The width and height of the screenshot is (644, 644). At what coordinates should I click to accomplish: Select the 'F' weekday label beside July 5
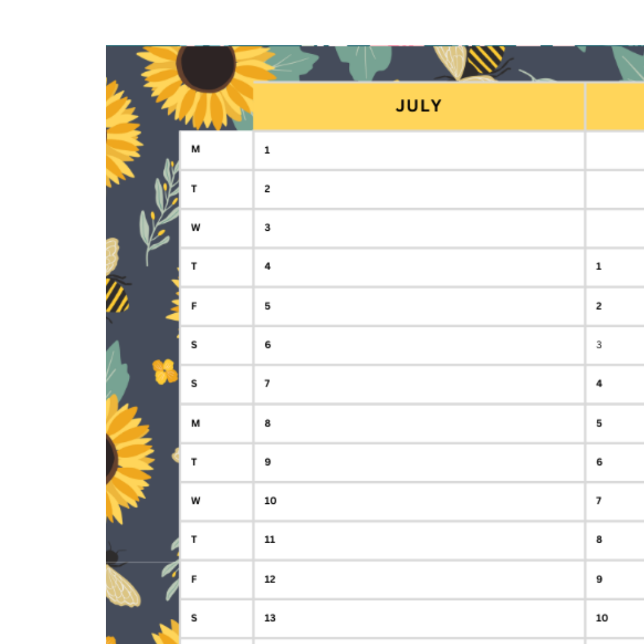[194, 306]
